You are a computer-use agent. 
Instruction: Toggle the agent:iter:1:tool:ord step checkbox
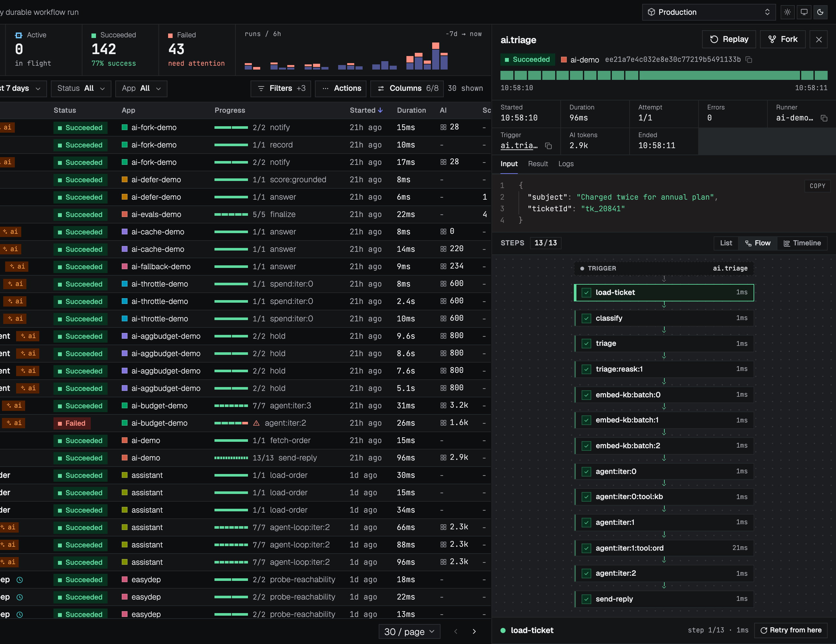pyautogui.click(x=586, y=548)
